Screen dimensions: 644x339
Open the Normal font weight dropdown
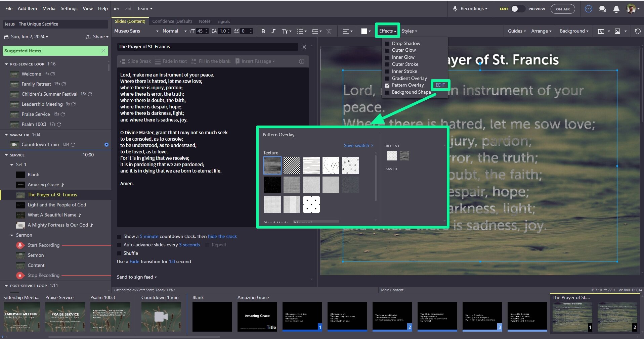click(174, 31)
